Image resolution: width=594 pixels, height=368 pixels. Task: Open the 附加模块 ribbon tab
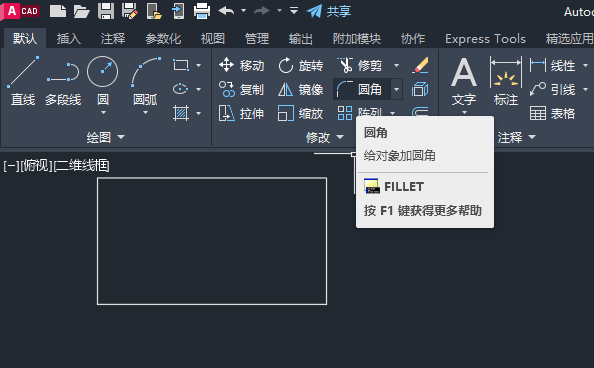[x=357, y=38]
